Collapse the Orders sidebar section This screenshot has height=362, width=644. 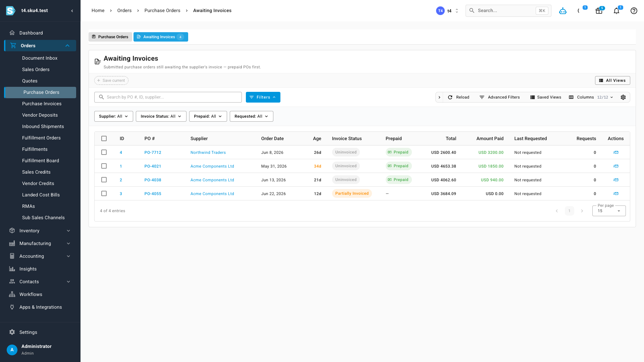coord(67,46)
